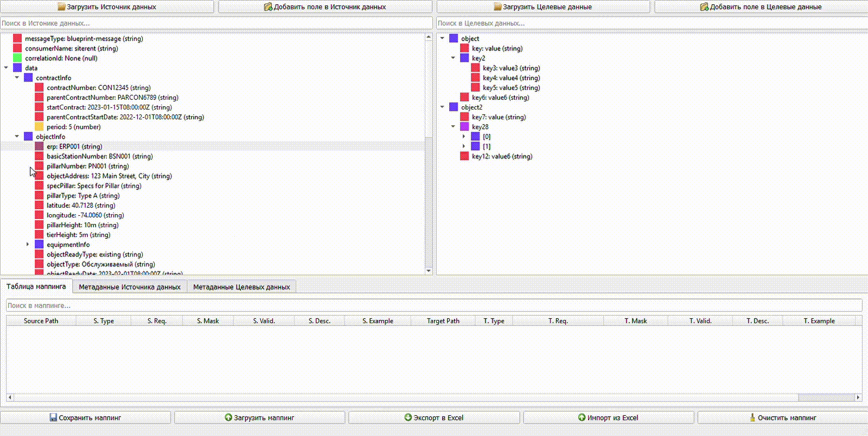This screenshot has width=868, height=436.
Task: Open the Метаданные Источника данных tab
Action: [x=130, y=287]
